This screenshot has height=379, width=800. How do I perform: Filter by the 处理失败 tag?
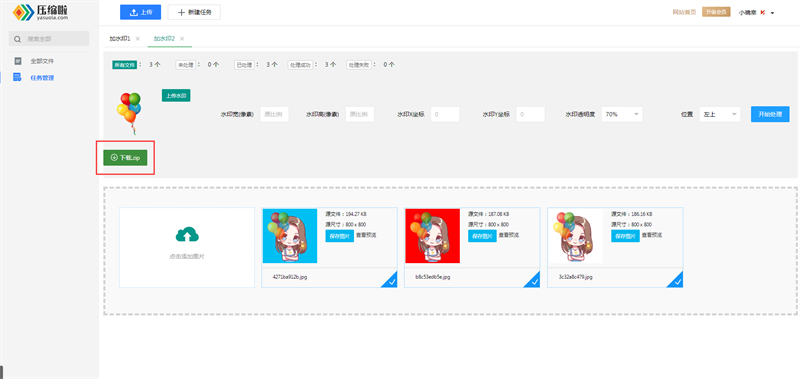[x=359, y=65]
